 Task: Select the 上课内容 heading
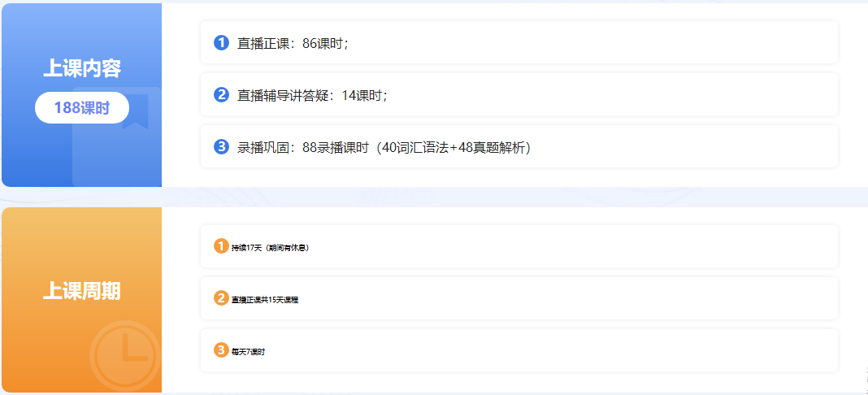point(82,69)
